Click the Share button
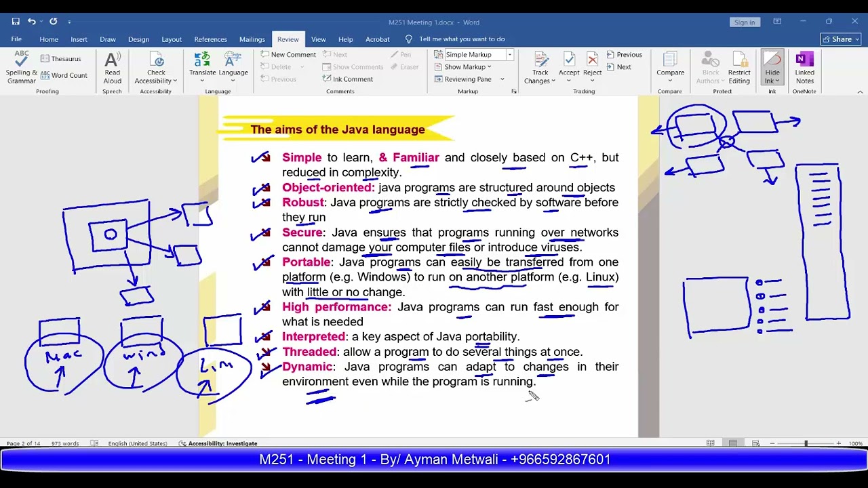Image resolution: width=868 pixels, height=488 pixels. pyautogui.click(x=841, y=39)
